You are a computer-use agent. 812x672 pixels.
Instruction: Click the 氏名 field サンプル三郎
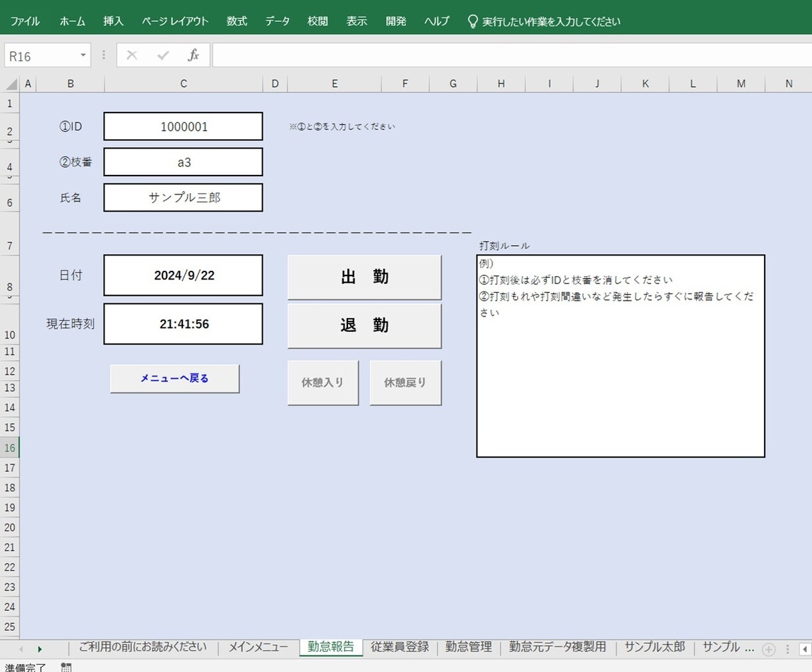coord(184,198)
